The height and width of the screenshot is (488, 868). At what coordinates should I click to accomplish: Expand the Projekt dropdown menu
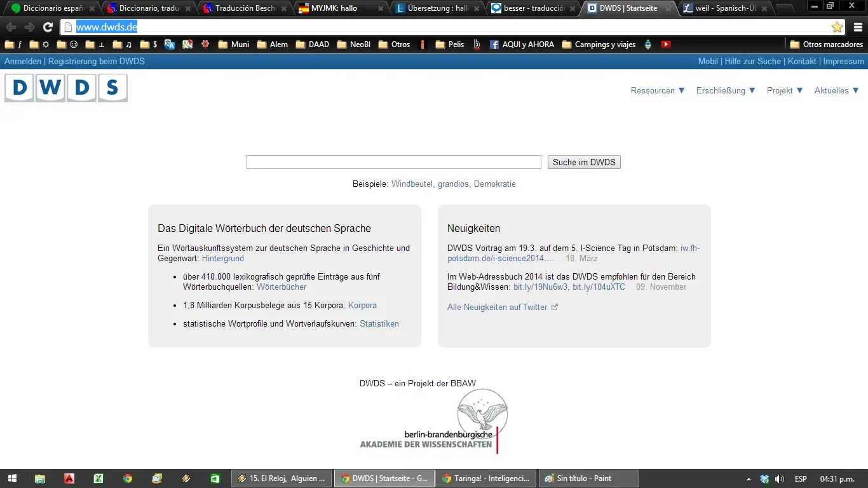(x=785, y=90)
